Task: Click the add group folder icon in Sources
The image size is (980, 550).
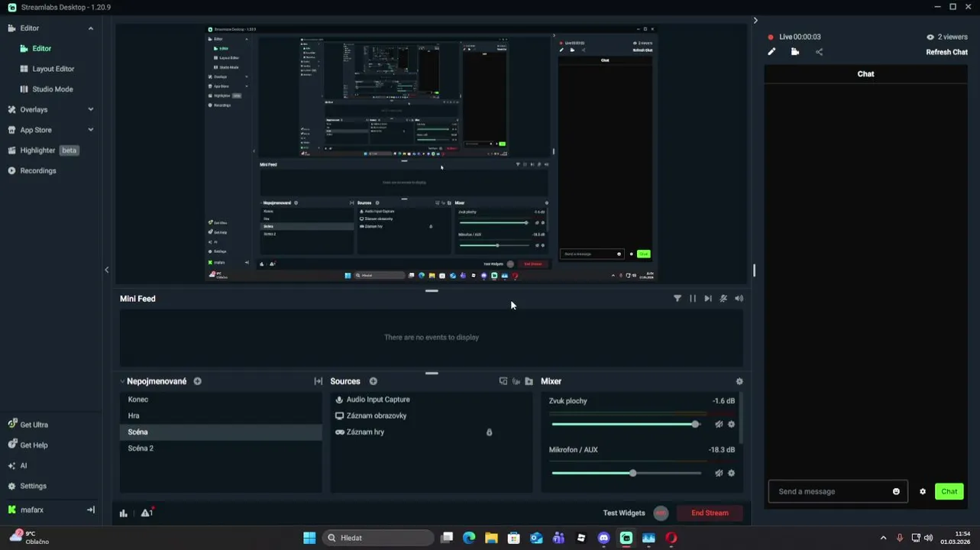Action: coord(529,381)
